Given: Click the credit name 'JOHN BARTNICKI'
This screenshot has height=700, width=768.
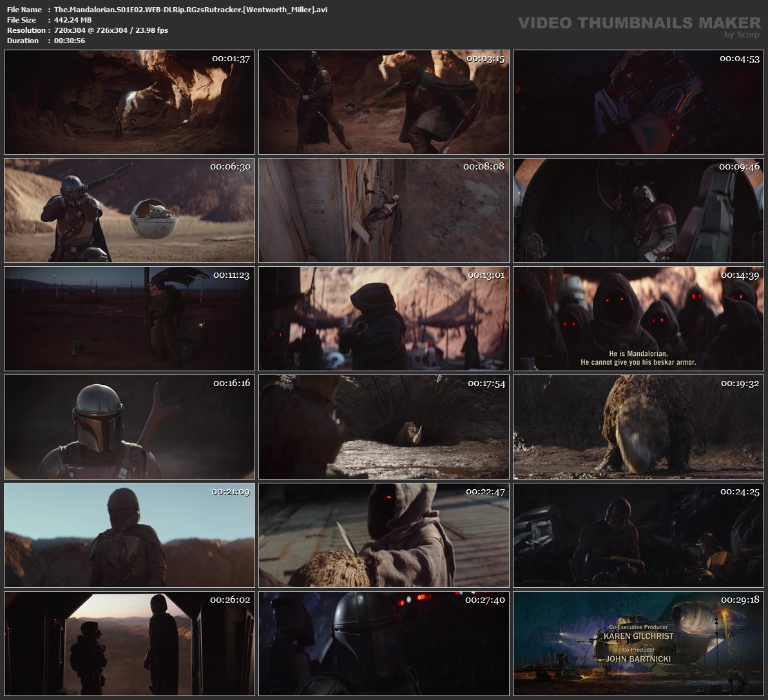Looking at the screenshot, I should pyautogui.click(x=638, y=659).
